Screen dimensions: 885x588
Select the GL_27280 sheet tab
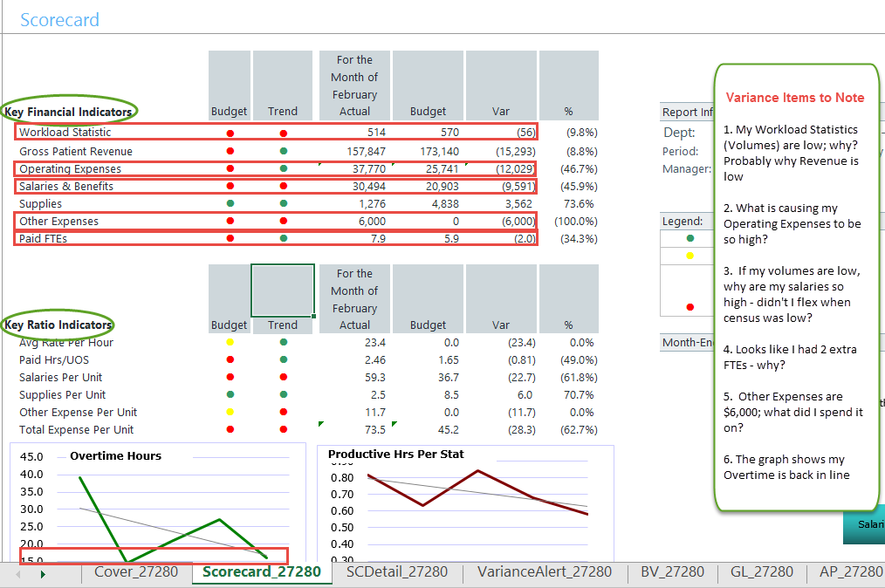761,572
